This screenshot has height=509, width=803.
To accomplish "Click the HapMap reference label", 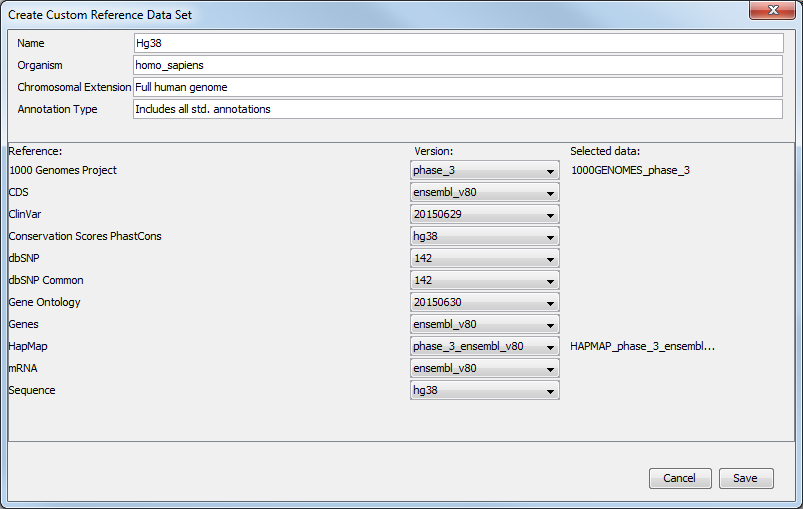I will point(28,347).
